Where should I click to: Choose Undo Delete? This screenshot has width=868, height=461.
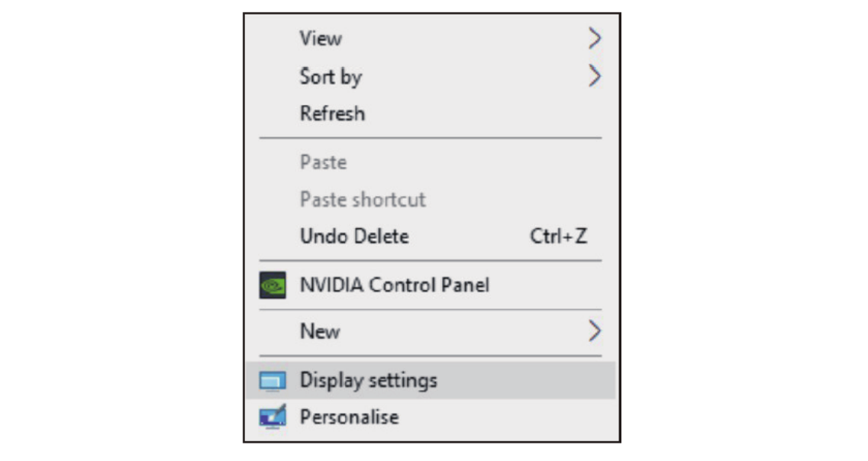354,237
